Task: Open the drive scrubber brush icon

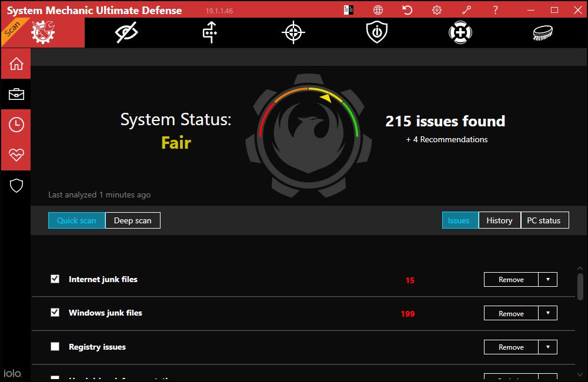Action: point(542,32)
